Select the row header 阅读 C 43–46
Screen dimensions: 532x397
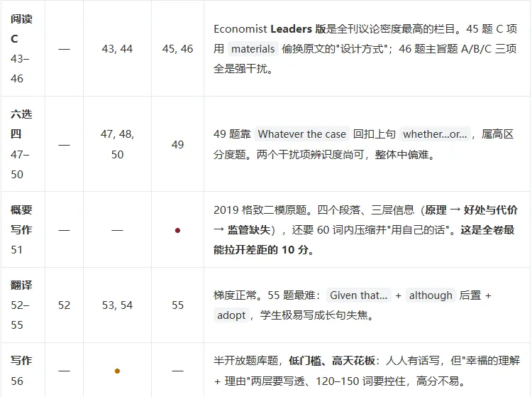pyautogui.click(x=23, y=48)
